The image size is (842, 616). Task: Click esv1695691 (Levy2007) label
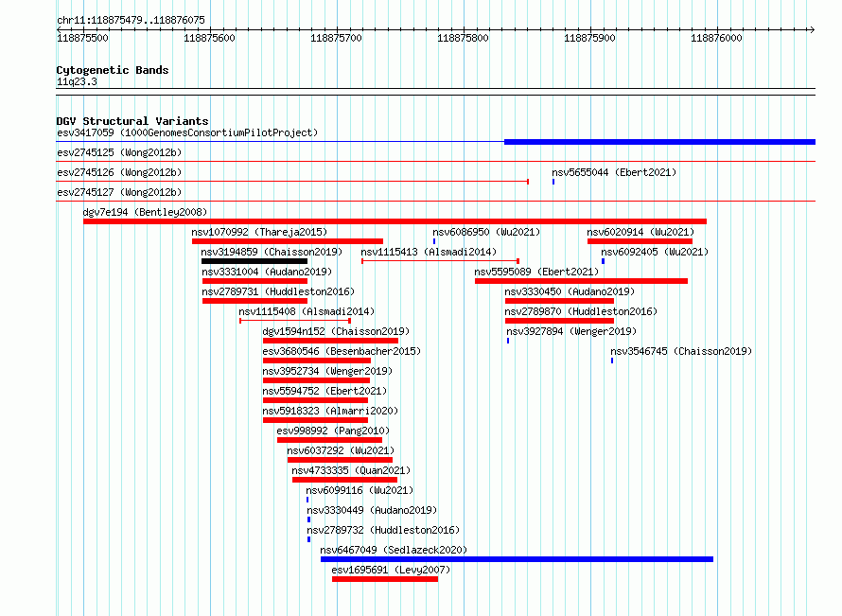[x=391, y=570]
